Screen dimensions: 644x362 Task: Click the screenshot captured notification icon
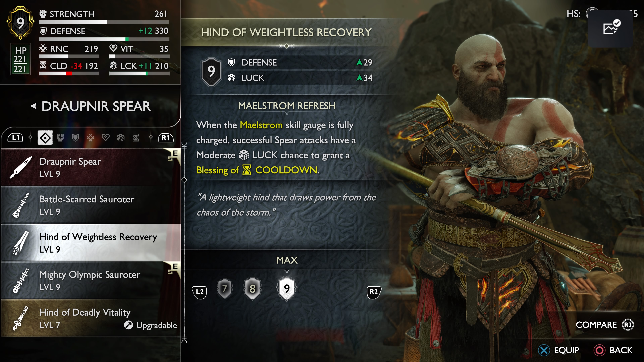610,28
